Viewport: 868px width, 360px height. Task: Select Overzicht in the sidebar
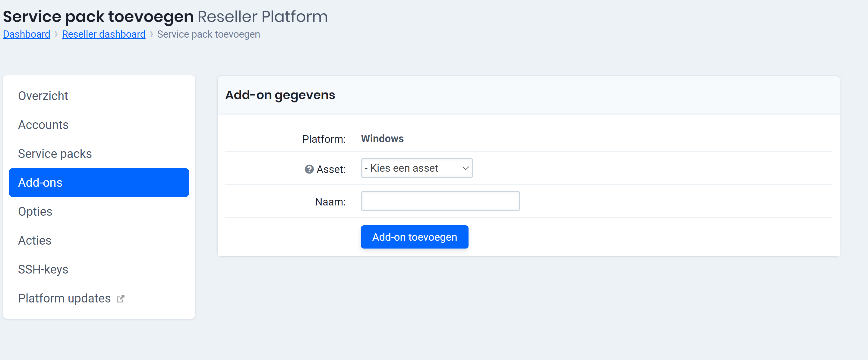(x=43, y=95)
